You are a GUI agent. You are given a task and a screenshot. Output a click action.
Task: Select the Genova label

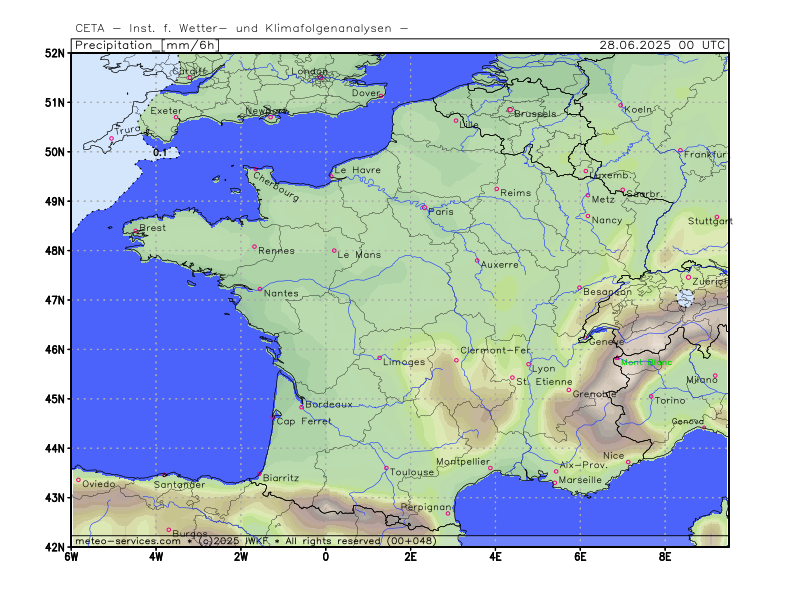pyautogui.click(x=688, y=421)
